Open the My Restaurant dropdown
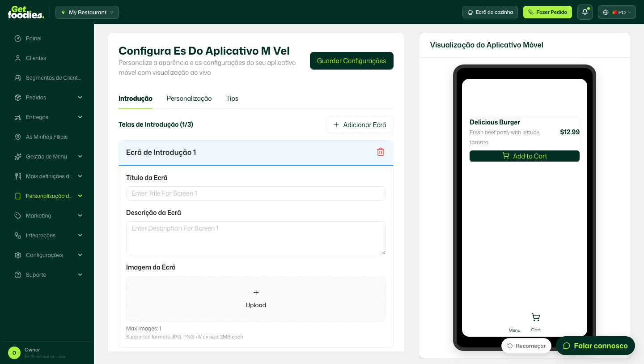The width and height of the screenshot is (644, 364). 87,13
